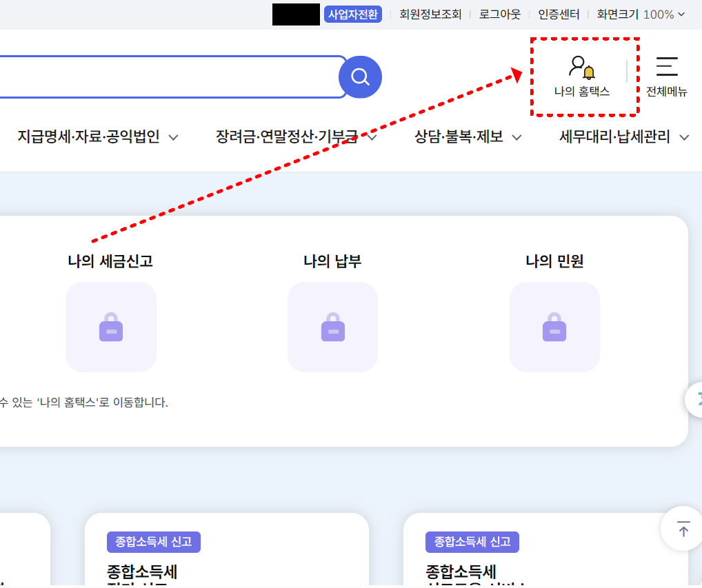
Task: Open 회원정보조회 from the top bar
Action: click(430, 14)
